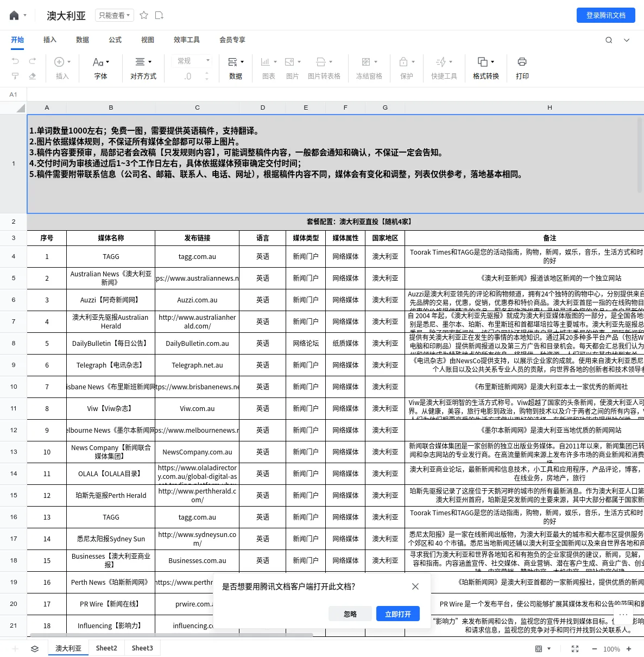The image size is (644, 657).
Task: Add a new sheet with the plus icon
Action: 15,648
